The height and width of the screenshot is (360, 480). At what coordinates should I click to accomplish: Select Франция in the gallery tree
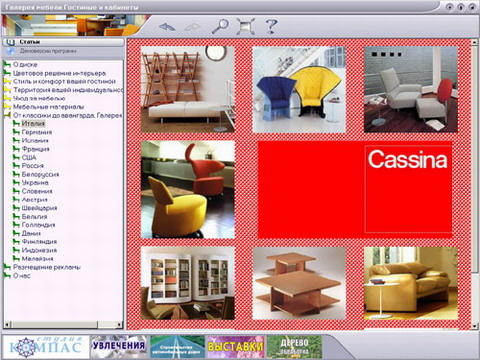[35, 149]
